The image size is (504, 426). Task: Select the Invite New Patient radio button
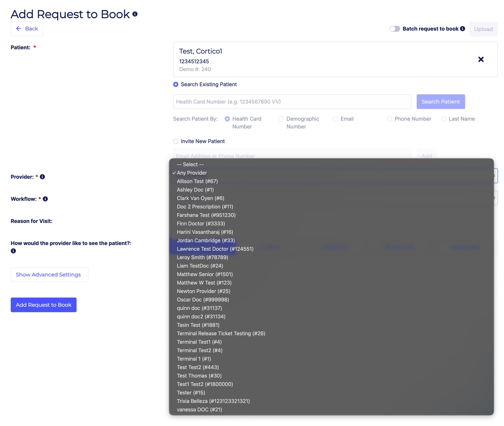(176, 141)
